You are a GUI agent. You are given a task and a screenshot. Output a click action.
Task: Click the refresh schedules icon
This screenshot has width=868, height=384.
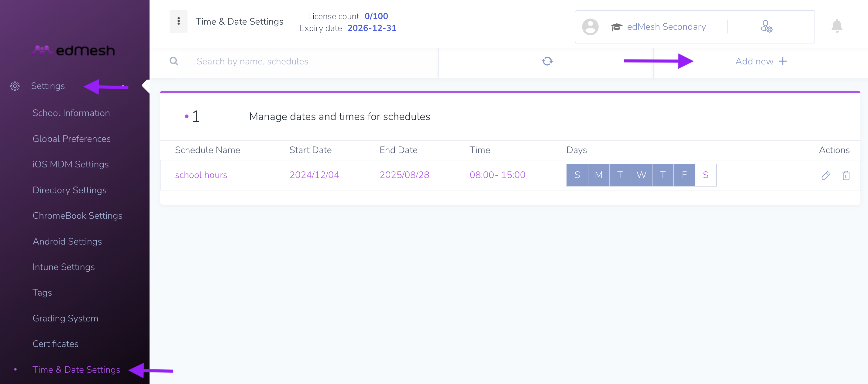[x=547, y=61]
